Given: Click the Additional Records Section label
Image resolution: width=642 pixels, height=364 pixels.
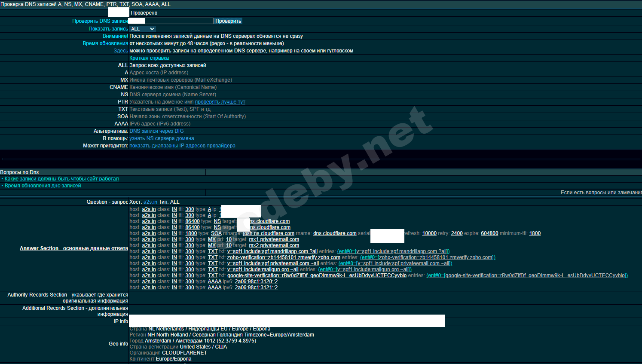Looking at the screenshot, I should click(x=75, y=311).
